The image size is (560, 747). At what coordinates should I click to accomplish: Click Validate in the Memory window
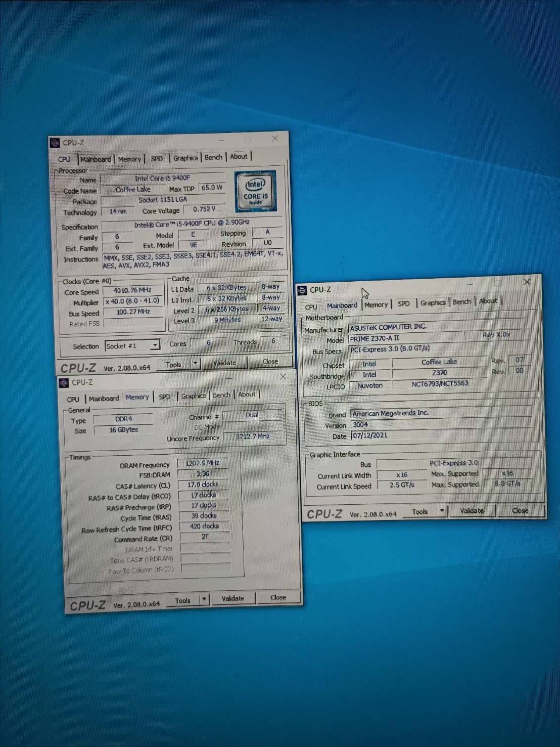[232, 598]
